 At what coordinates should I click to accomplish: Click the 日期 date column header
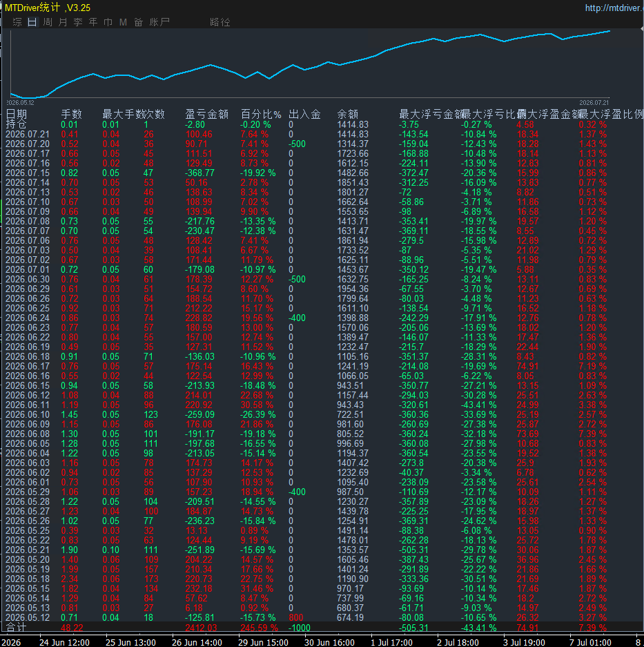point(17,115)
